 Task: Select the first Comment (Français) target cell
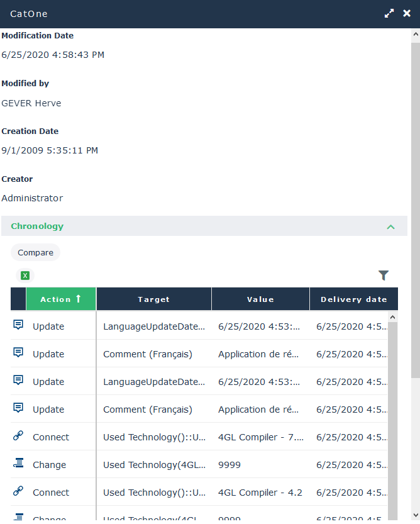(148, 354)
